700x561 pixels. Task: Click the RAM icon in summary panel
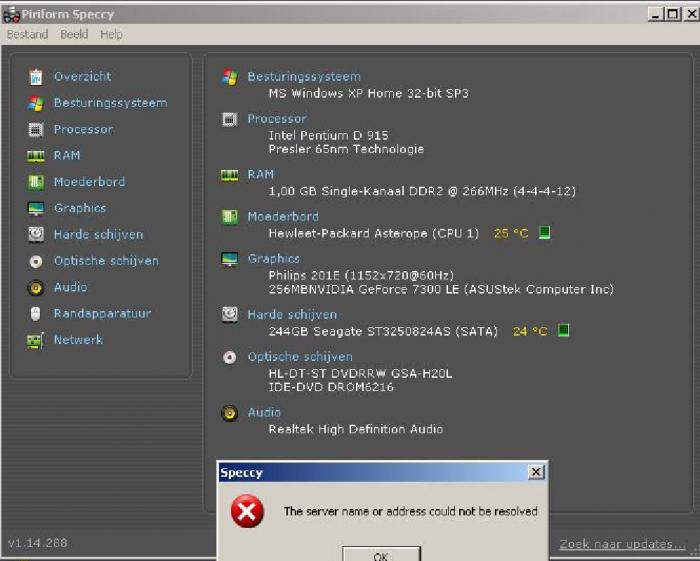tap(229, 175)
